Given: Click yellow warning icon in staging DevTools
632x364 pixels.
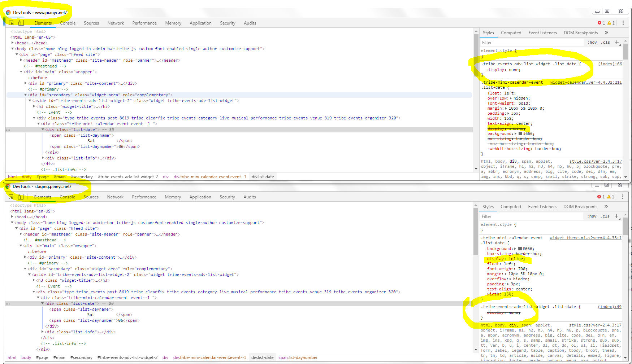Looking at the screenshot, I should pos(609,197).
